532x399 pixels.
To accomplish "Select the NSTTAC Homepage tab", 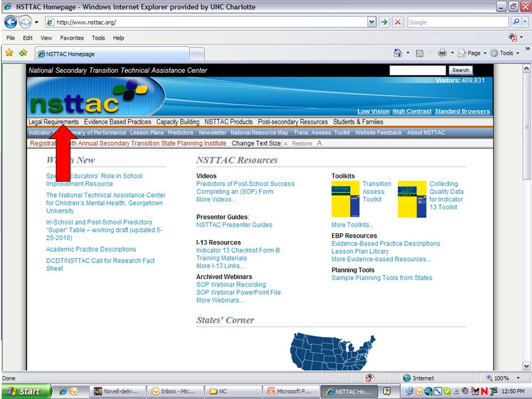I will coord(111,54).
